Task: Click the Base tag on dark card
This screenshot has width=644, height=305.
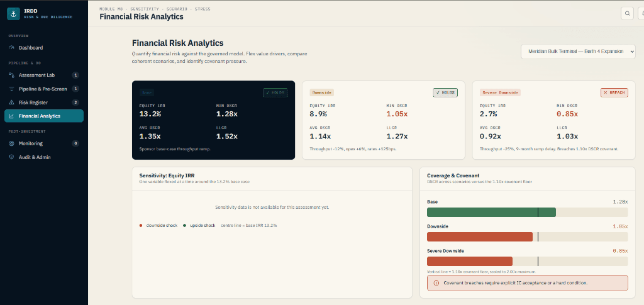Action: coord(146,92)
